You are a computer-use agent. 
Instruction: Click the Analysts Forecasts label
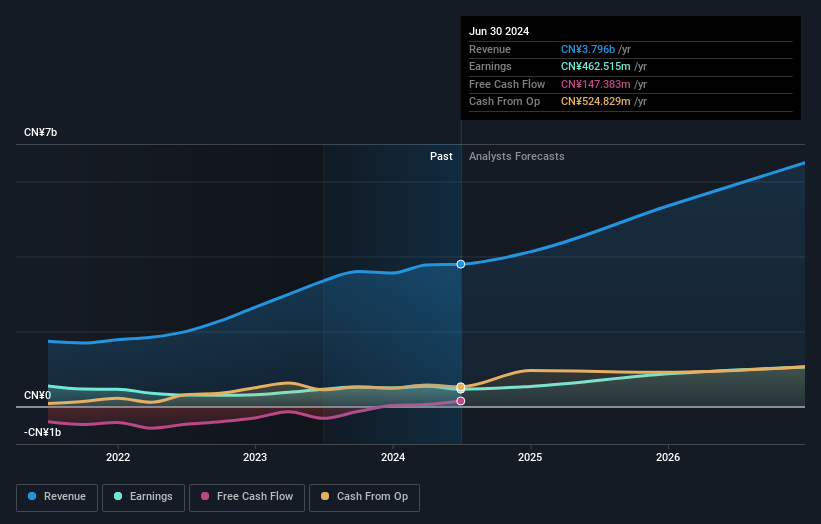point(517,156)
